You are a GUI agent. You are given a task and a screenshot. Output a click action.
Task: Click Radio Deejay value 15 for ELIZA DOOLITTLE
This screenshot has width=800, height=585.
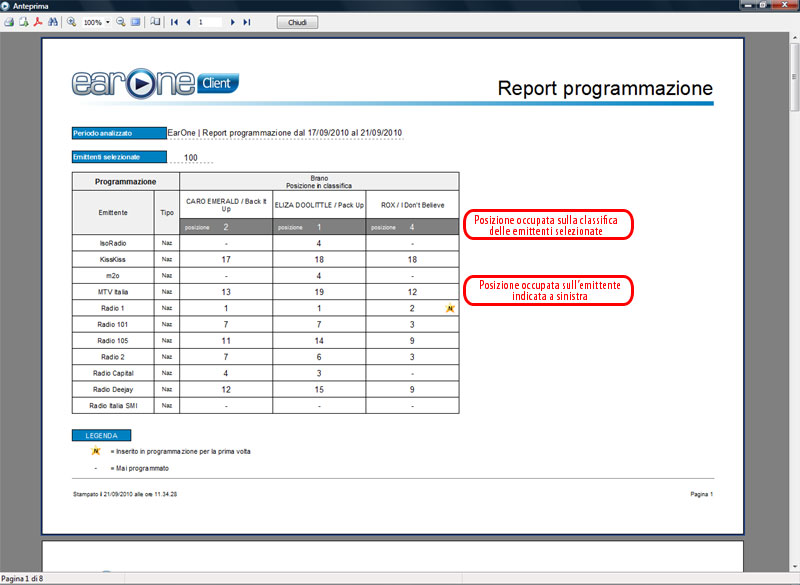[x=319, y=390]
